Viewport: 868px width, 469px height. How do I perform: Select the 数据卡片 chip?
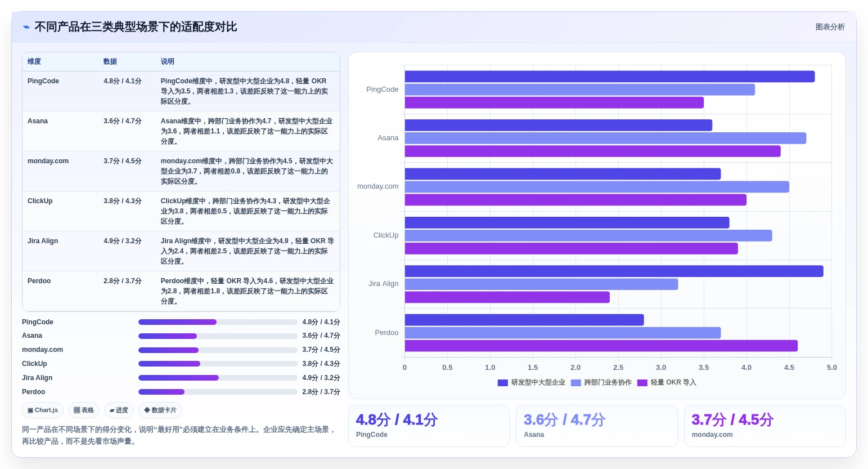(x=160, y=410)
